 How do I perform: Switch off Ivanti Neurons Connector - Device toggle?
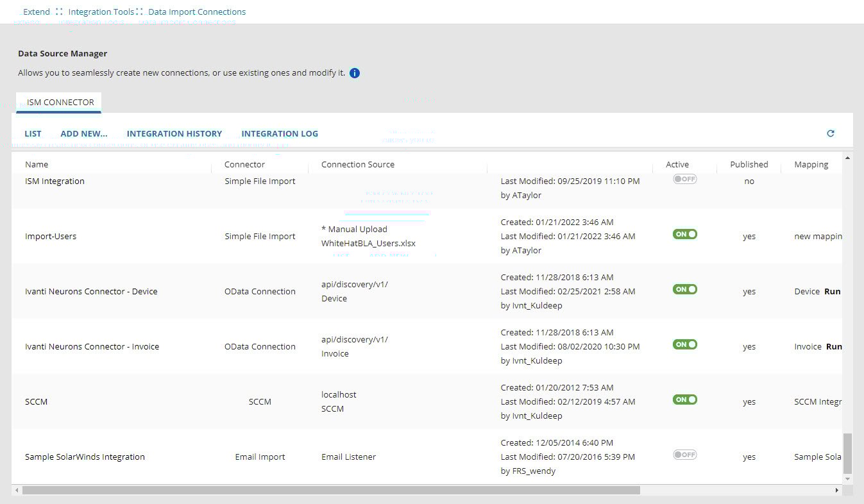tap(684, 289)
